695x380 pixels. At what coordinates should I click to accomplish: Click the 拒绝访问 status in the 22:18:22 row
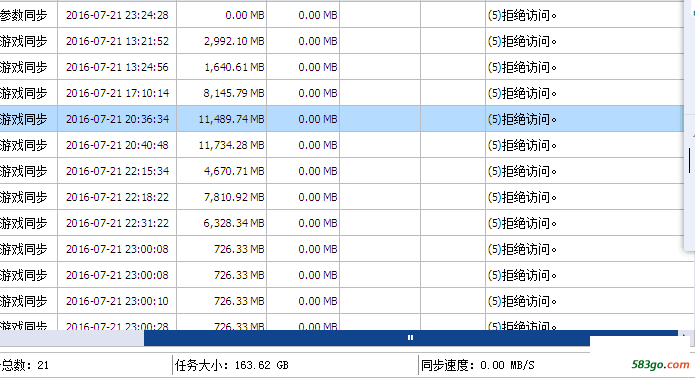point(522,198)
